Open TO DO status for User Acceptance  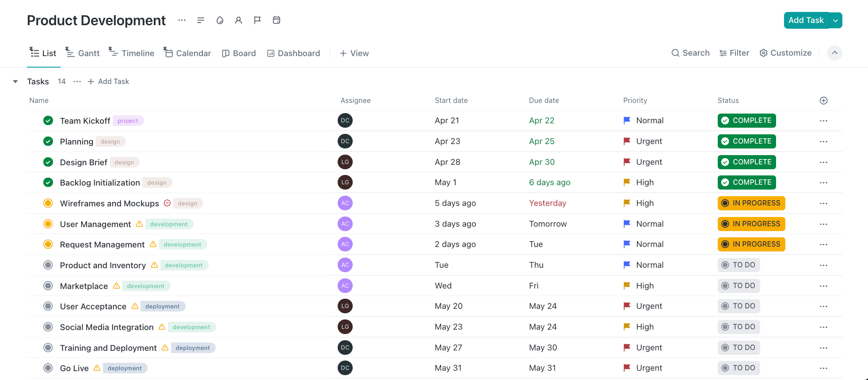(739, 306)
